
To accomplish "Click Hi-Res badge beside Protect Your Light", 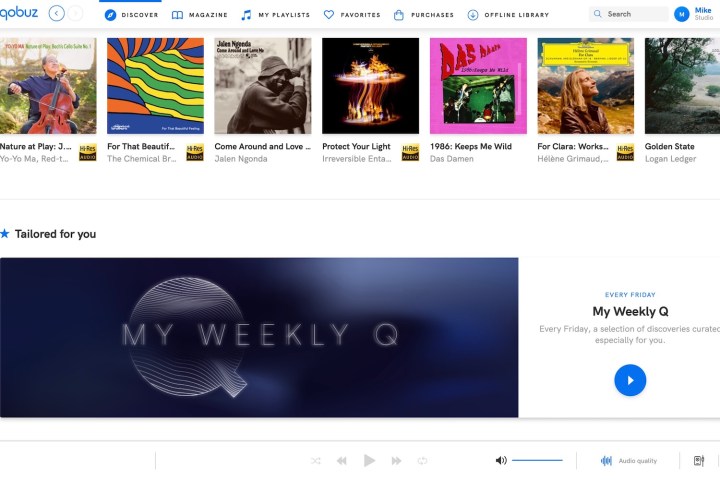I will (410, 152).
